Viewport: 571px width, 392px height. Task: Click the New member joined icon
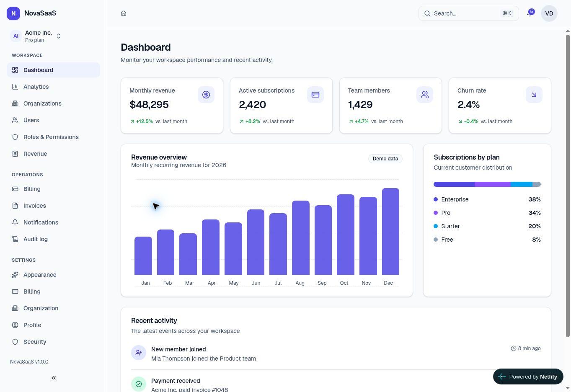139,353
